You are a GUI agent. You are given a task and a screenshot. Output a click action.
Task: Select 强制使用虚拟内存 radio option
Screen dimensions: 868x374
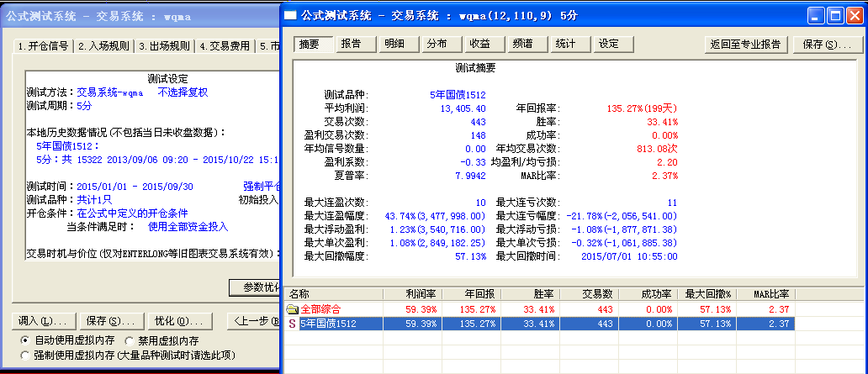[26, 356]
